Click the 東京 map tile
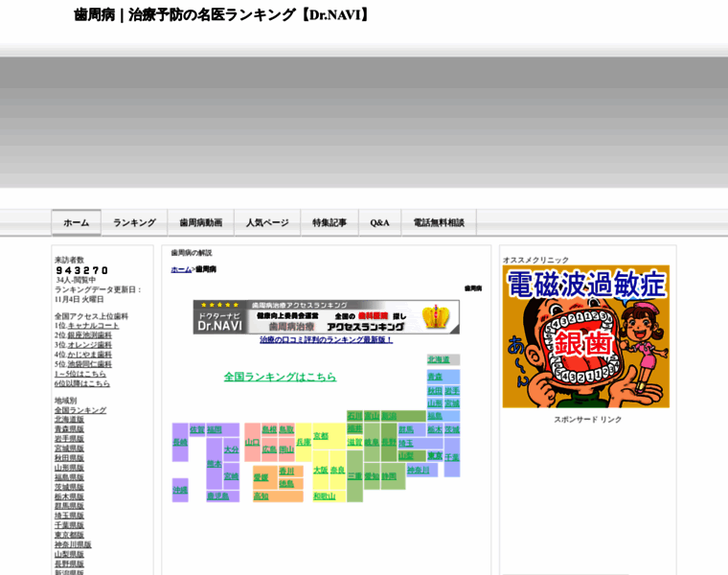This screenshot has height=575, width=728. tap(435, 456)
